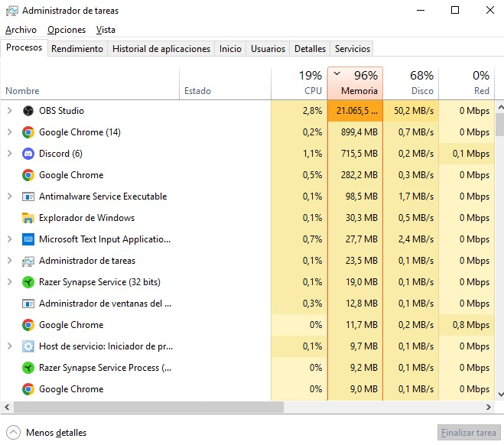
Task: Click the 0,1 Mbps Discord network value
Action: pyautogui.click(x=471, y=154)
